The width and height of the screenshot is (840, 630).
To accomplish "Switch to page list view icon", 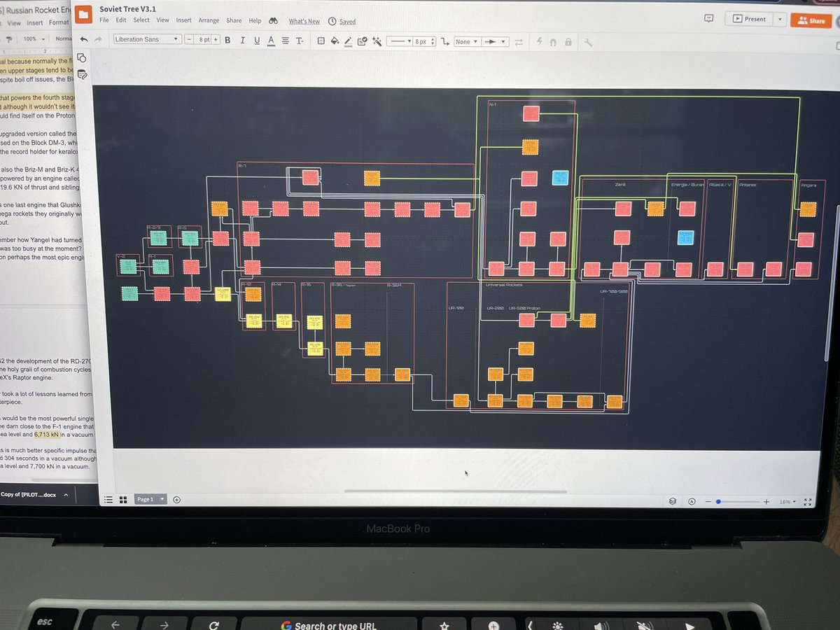I will (108, 500).
